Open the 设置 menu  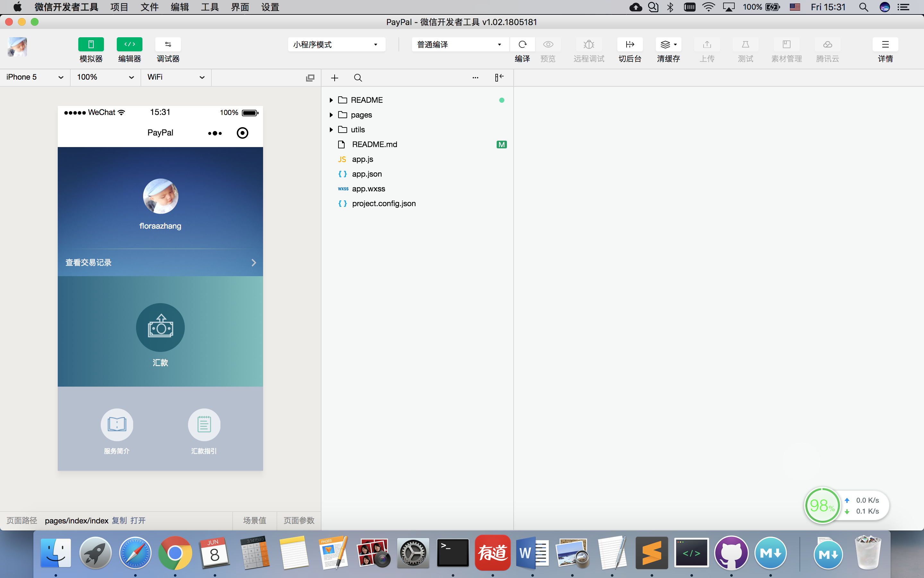click(x=270, y=7)
